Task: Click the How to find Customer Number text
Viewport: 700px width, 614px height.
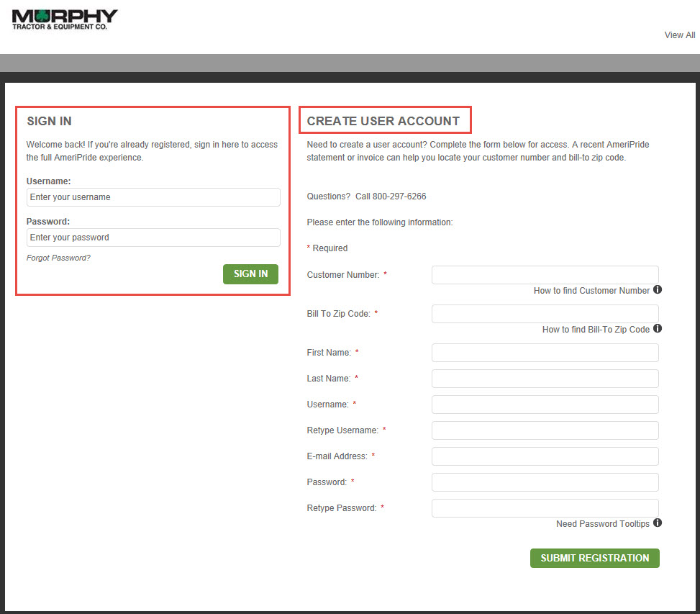Action: pyautogui.click(x=591, y=291)
